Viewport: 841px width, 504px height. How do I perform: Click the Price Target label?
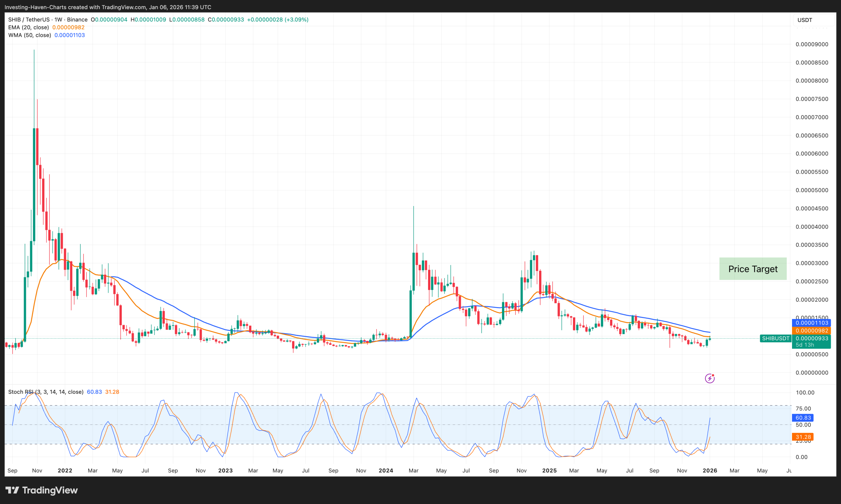[x=753, y=269]
